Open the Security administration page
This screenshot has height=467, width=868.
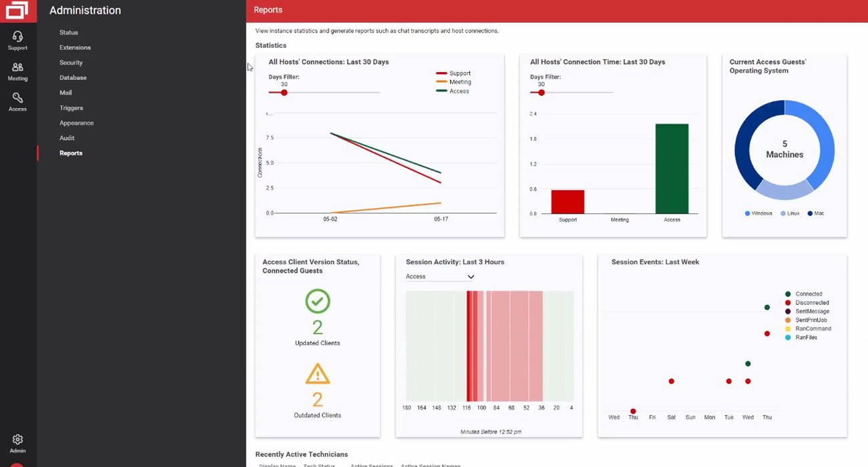71,63
